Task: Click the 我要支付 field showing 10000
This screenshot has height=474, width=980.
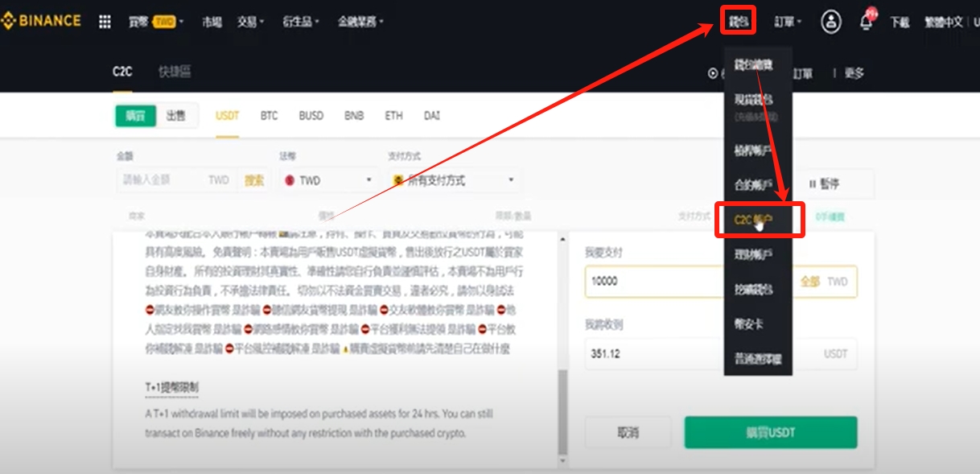Action: [x=721, y=282]
